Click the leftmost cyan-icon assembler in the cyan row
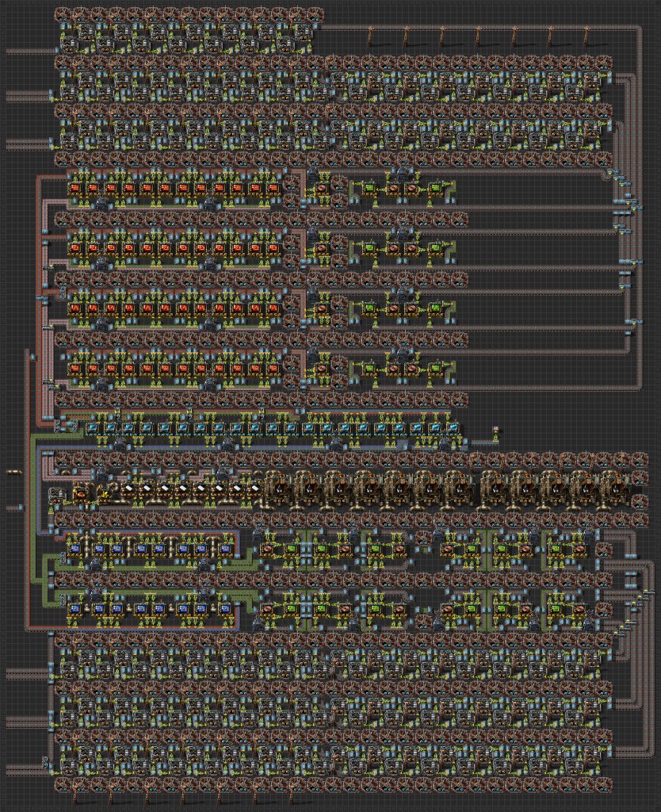 pos(94,428)
